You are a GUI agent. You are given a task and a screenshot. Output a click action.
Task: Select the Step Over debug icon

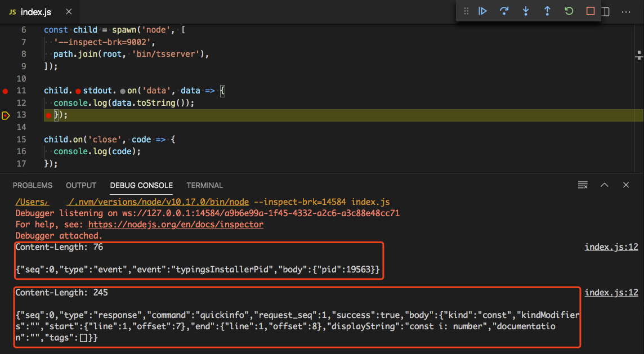(504, 11)
